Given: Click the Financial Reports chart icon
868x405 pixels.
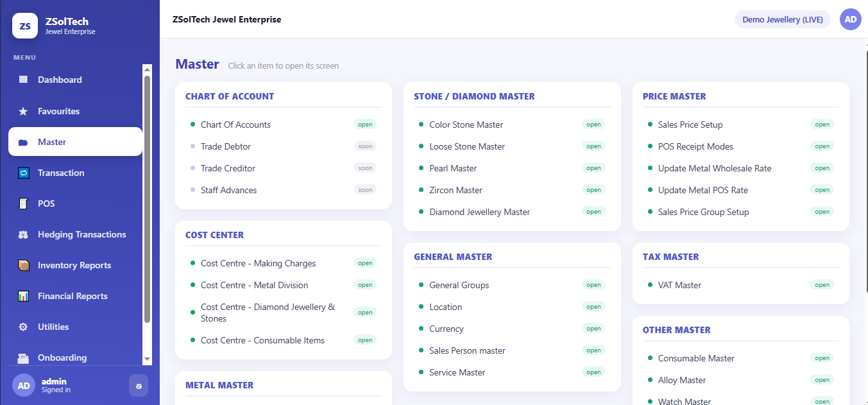Looking at the screenshot, I should click(24, 296).
